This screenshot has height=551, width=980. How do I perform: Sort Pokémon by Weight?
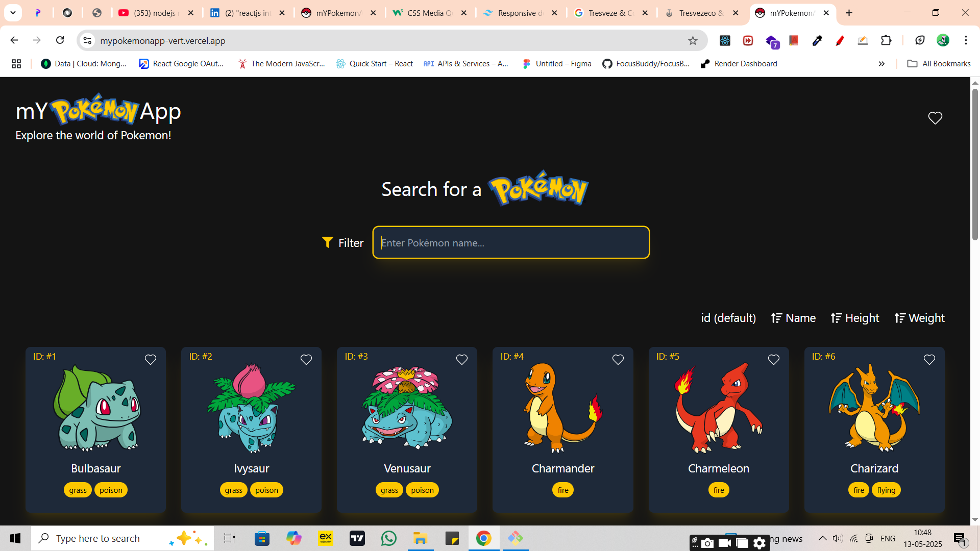pos(920,318)
